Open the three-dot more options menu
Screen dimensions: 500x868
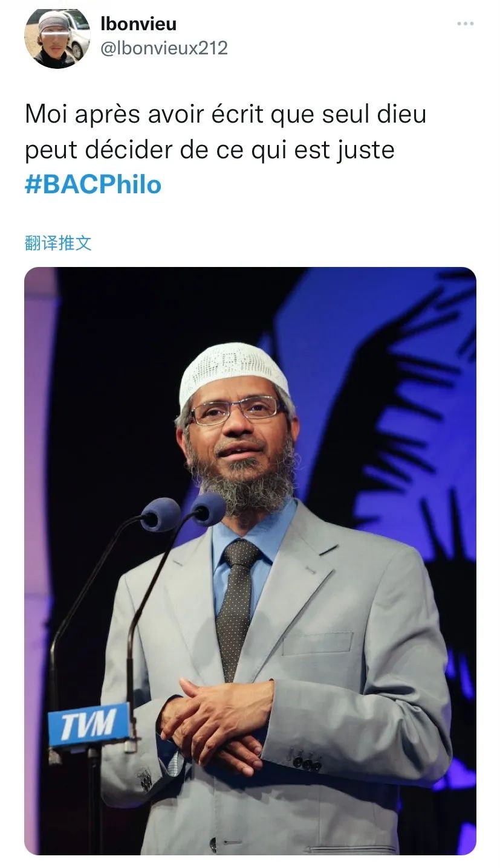tap(465, 24)
